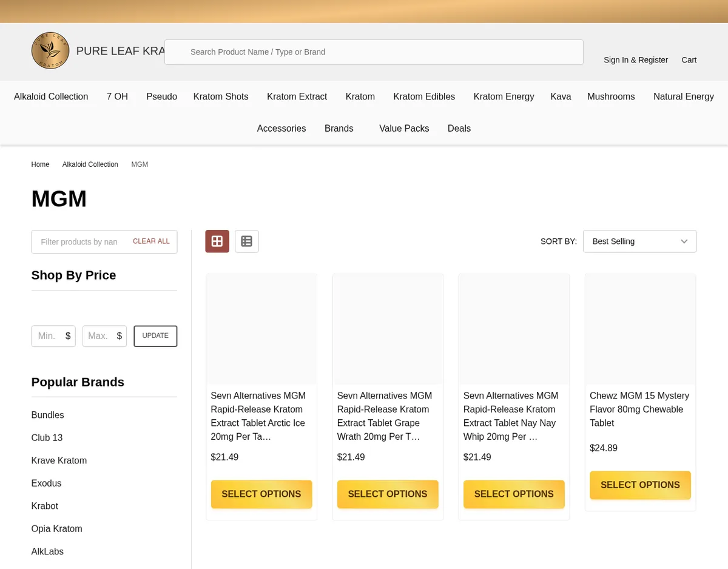Switch to list view layout
This screenshot has width=728, height=569.
coord(247,241)
